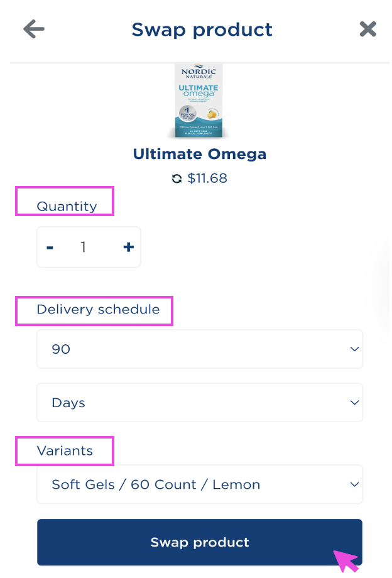
Task: Click the $11.68 price text
Action: pyautogui.click(x=207, y=179)
